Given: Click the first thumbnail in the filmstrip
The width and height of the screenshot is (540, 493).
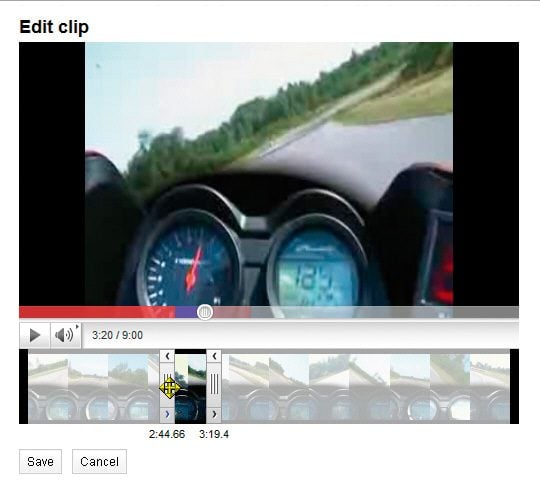Looking at the screenshot, I should [48, 387].
